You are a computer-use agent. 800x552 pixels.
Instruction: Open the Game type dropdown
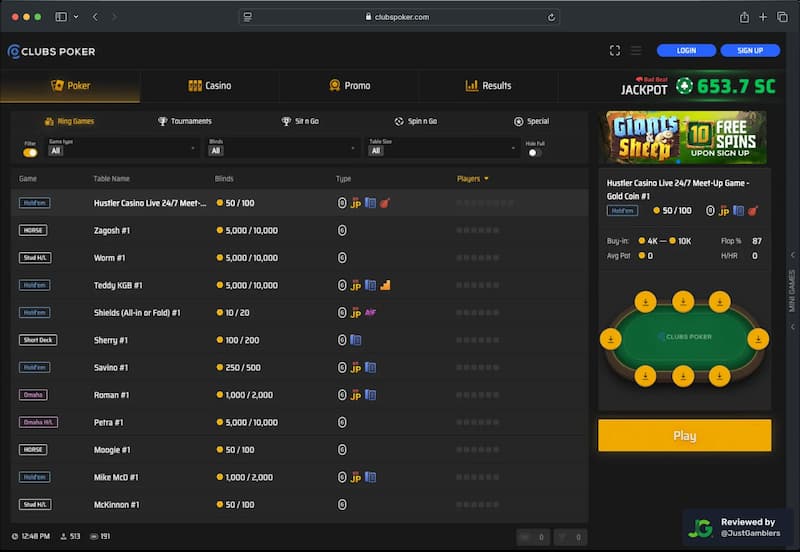click(122, 148)
